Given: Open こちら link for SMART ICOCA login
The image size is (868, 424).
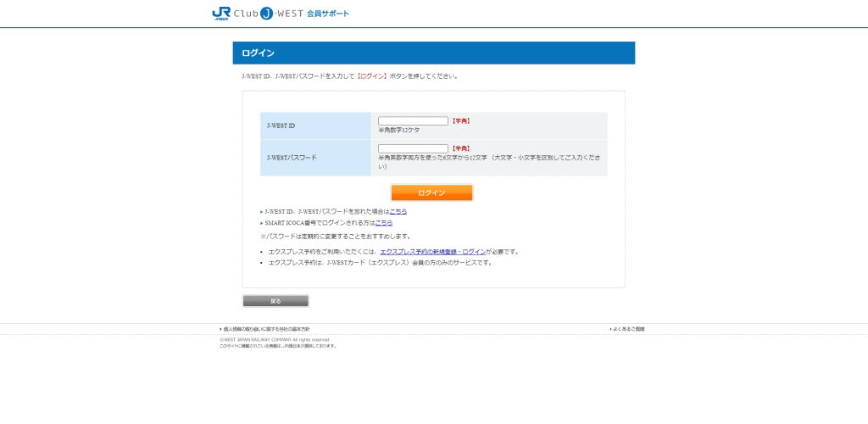Looking at the screenshot, I should tap(384, 222).
